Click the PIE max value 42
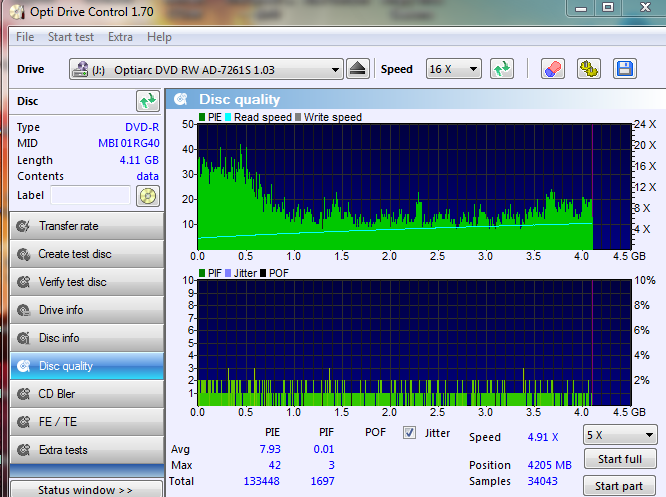Screen dimensions: 666x497 click(x=274, y=465)
